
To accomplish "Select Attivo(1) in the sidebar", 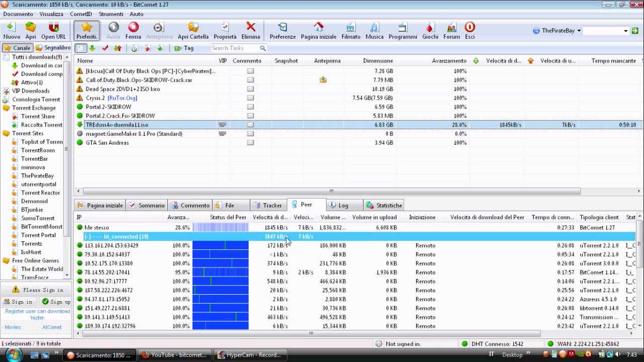I will click(32, 82).
